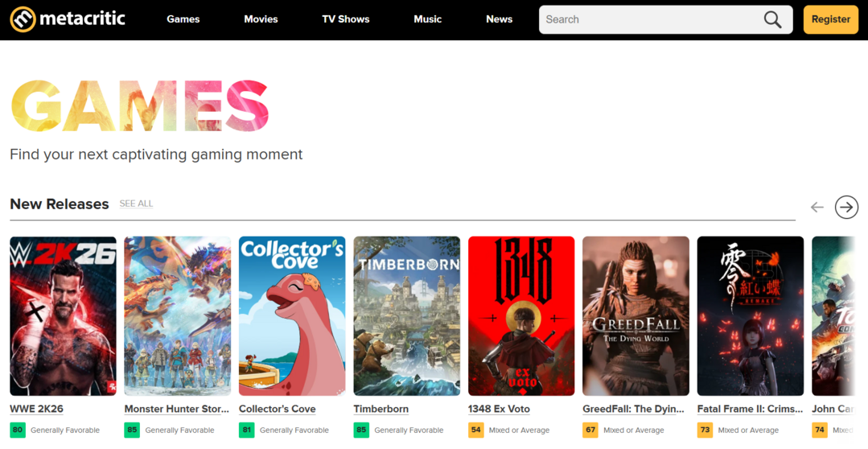868x449 pixels.
Task: Open the News menu
Action: coord(499,19)
